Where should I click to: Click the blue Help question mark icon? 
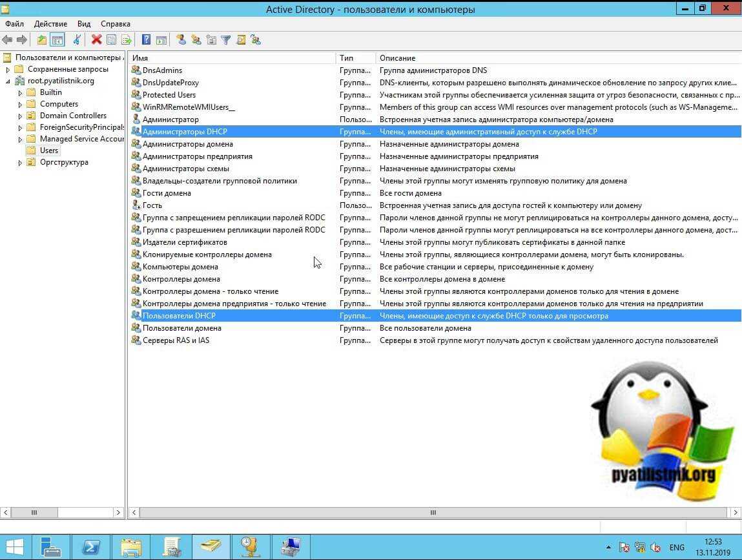tap(146, 40)
